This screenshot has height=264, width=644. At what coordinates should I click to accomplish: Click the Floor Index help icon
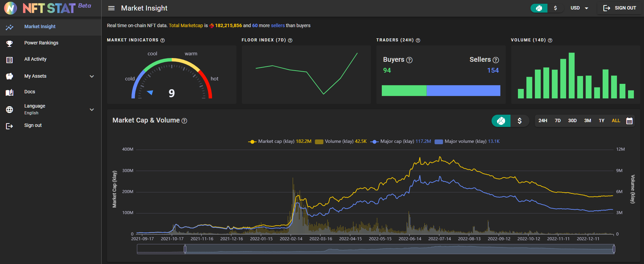(290, 40)
